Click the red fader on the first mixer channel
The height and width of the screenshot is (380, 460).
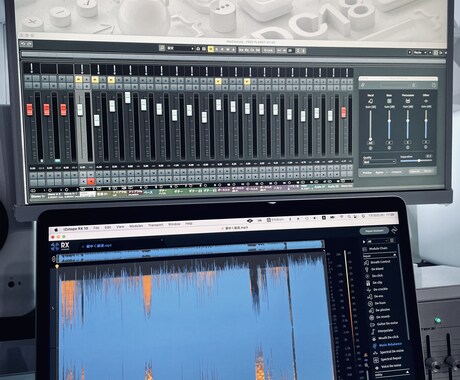(x=30, y=109)
